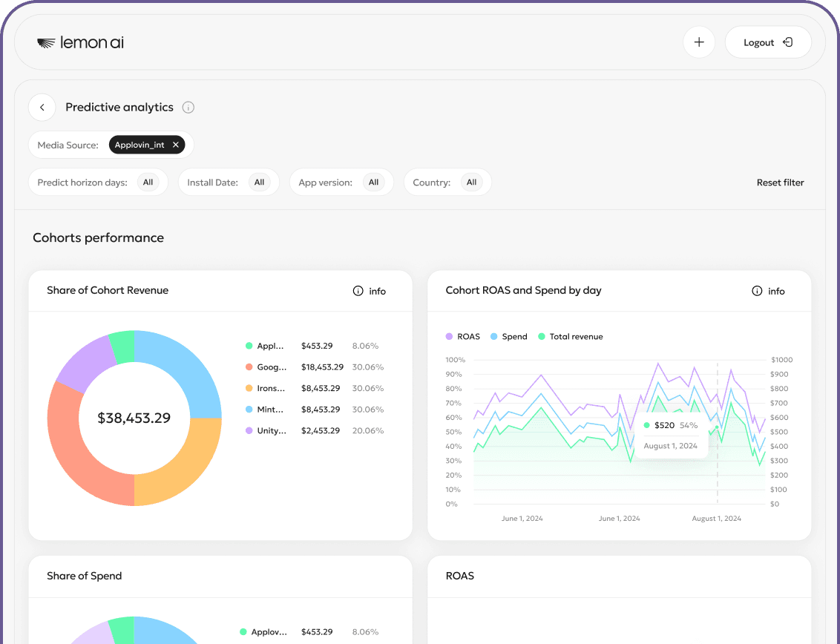Click the lemon ai logo
840x644 pixels.
coord(80,43)
